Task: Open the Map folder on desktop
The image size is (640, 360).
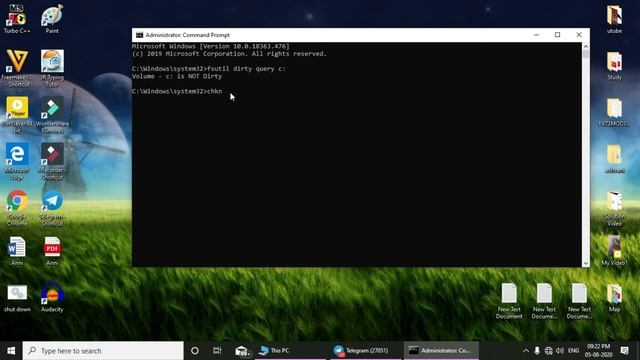Action: tap(614, 298)
